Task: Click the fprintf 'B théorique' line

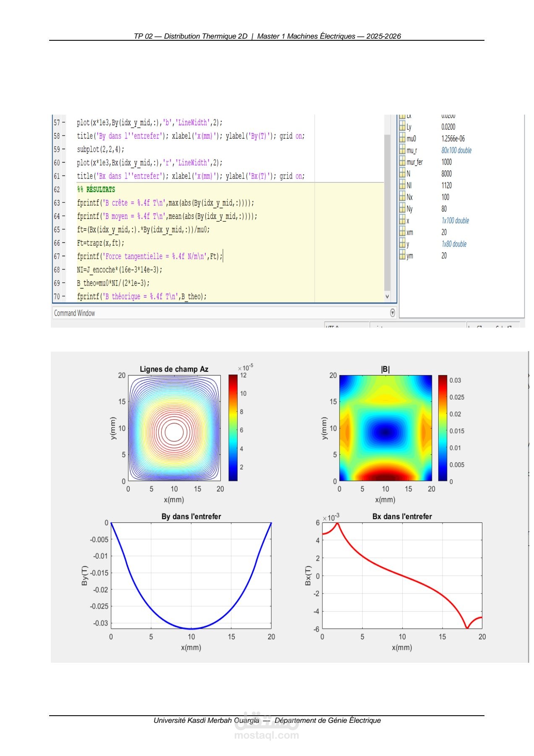Action: [x=142, y=297]
